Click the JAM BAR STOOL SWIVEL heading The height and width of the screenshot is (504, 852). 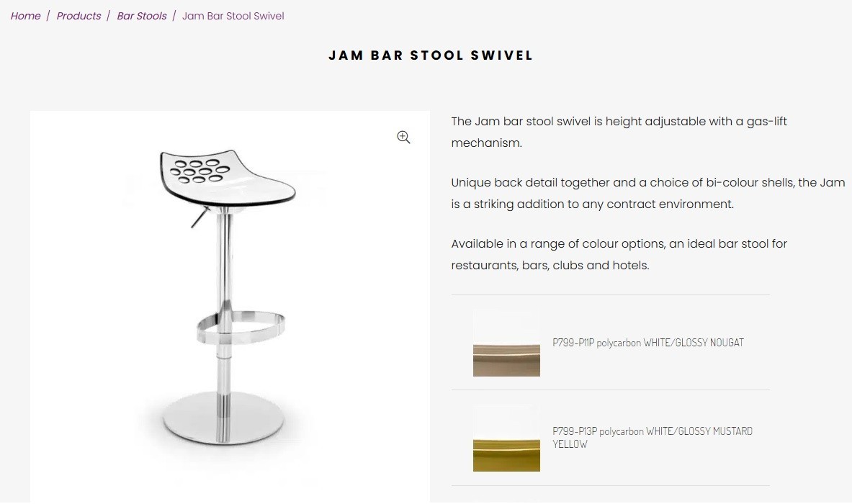431,55
